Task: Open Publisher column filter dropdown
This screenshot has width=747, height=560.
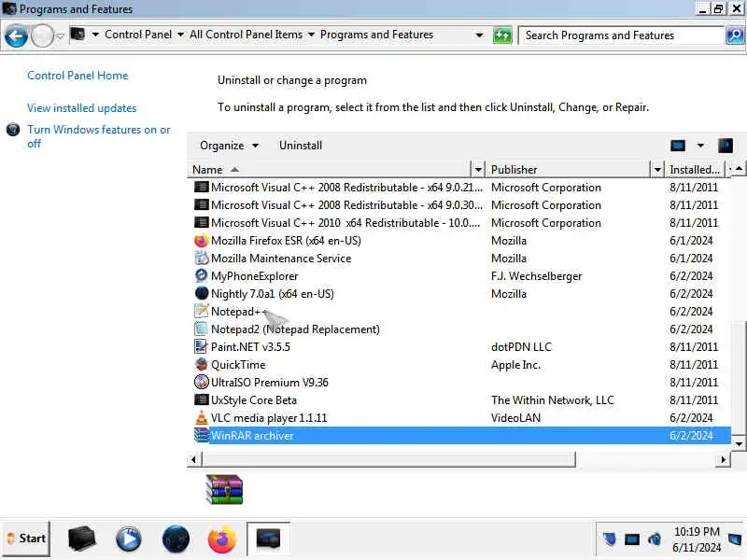Action: [657, 170]
